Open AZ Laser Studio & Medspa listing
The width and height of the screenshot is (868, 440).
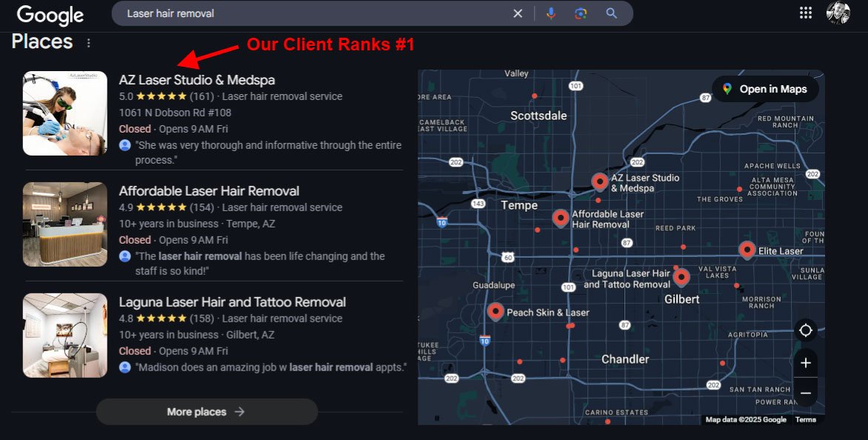coord(197,80)
